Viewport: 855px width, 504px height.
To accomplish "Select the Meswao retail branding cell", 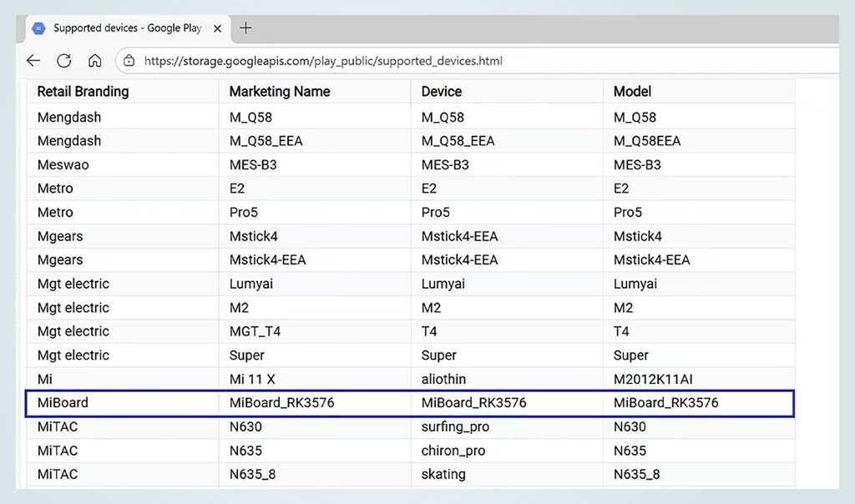I will pos(63,165).
